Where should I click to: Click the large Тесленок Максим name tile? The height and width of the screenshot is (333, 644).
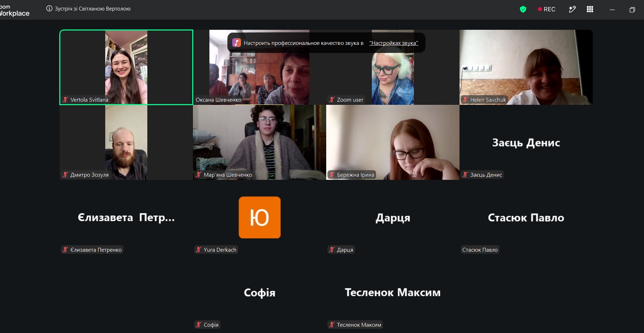(x=393, y=292)
